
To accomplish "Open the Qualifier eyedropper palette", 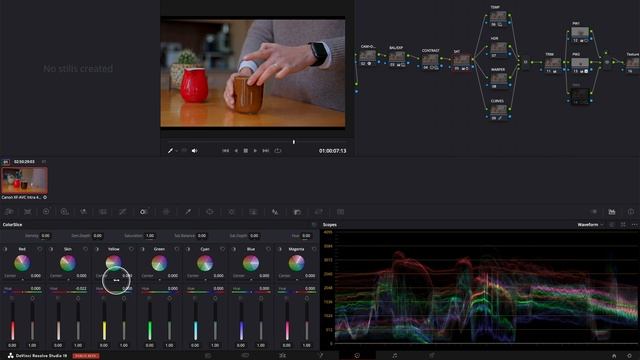I will (188, 212).
